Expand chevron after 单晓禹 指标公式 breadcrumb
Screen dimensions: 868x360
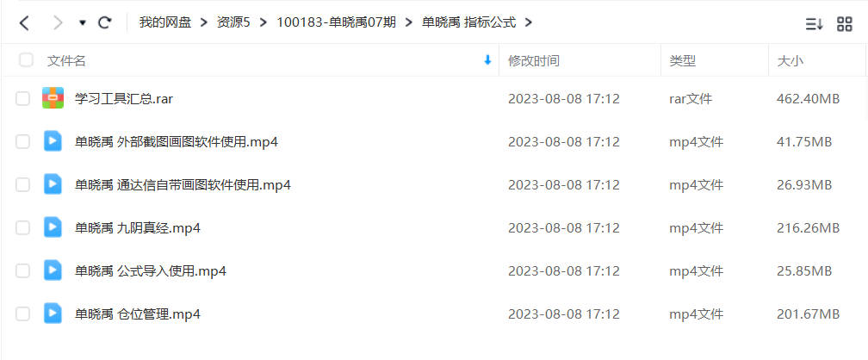[528, 22]
